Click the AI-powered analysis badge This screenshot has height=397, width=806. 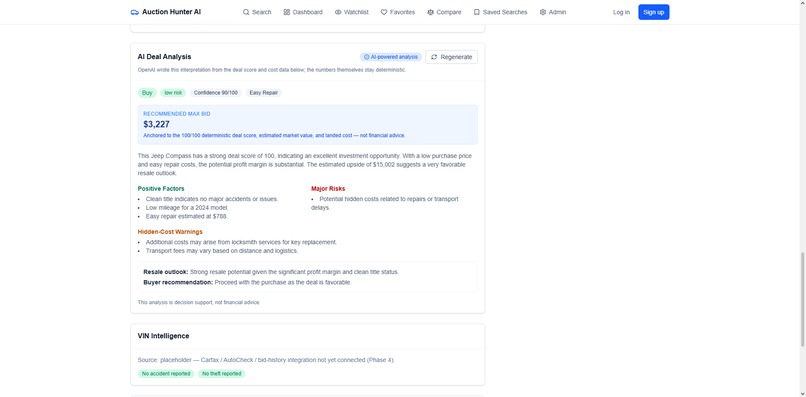391,57
